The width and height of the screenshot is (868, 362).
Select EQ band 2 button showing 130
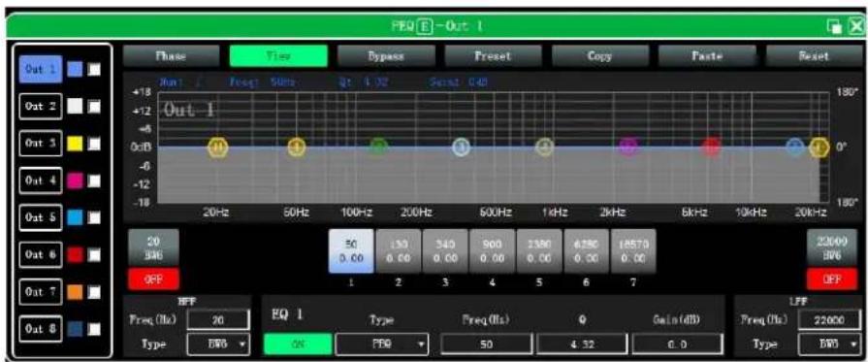coord(399,251)
